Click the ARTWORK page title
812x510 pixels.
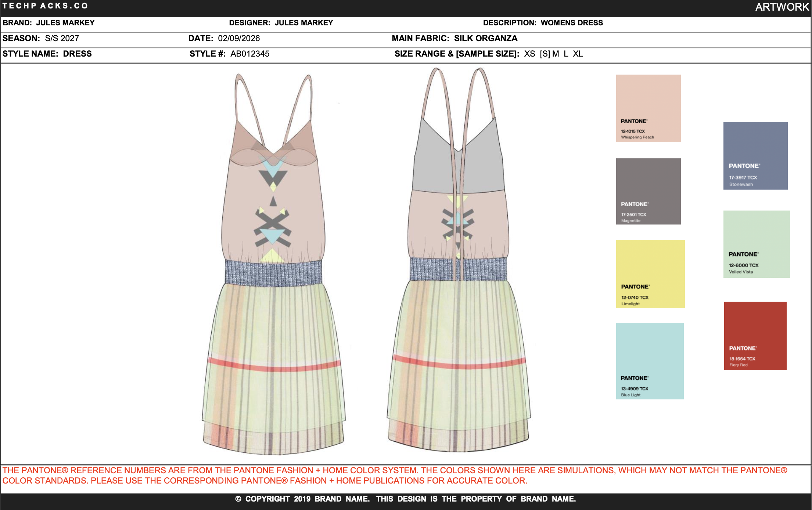(x=782, y=7)
